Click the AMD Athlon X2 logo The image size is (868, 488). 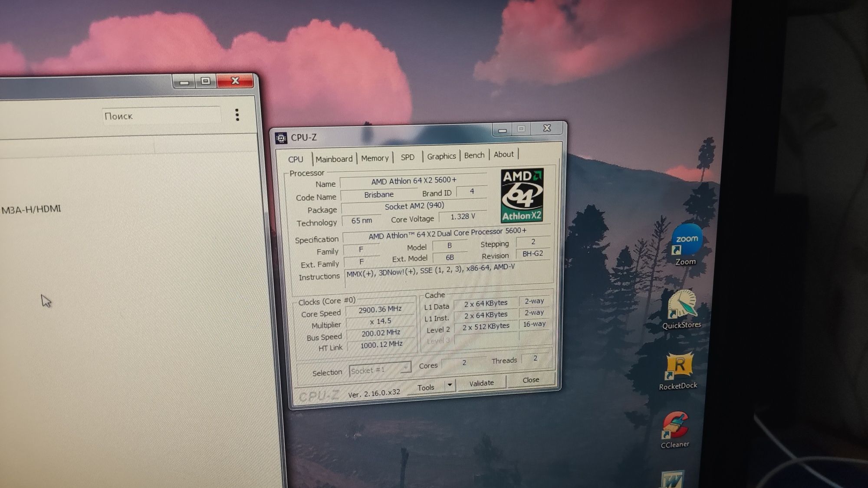[522, 196]
